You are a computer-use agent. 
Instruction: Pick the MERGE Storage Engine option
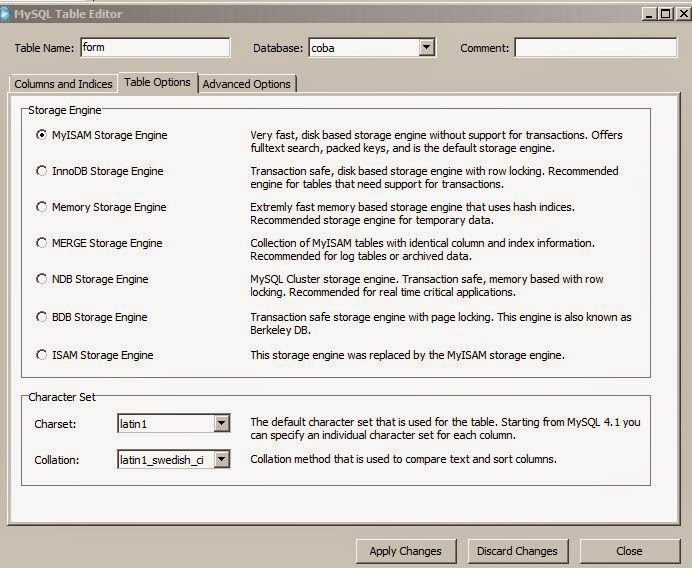[x=41, y=243]
